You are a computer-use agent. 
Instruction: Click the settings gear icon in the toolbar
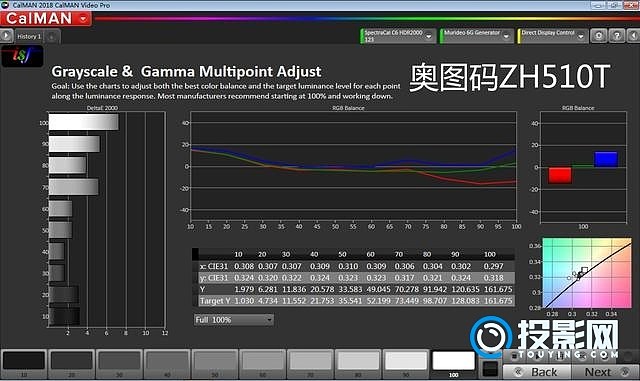(x=599, y=36)
